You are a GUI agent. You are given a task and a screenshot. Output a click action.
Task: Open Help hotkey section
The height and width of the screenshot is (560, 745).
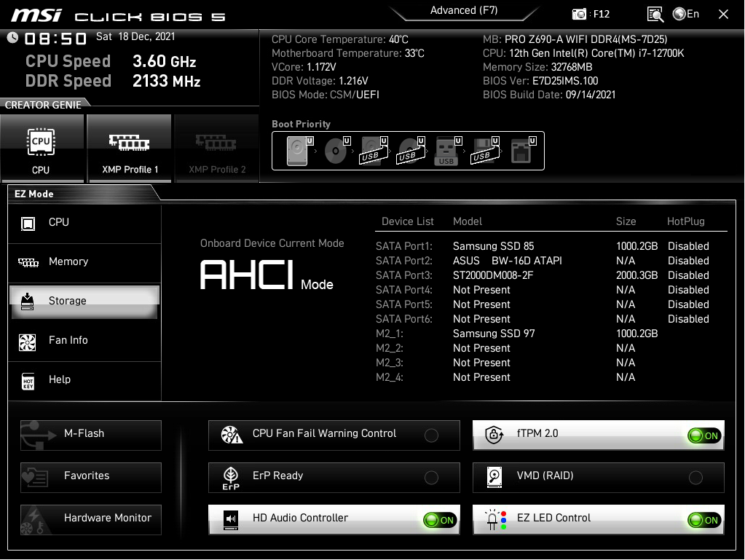pos(84,380)
